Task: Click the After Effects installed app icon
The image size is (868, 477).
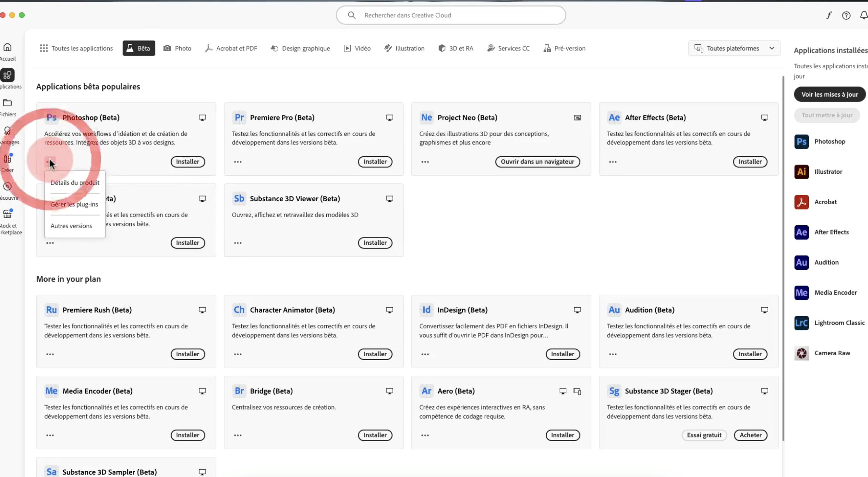Action: (x=801, y=232)
